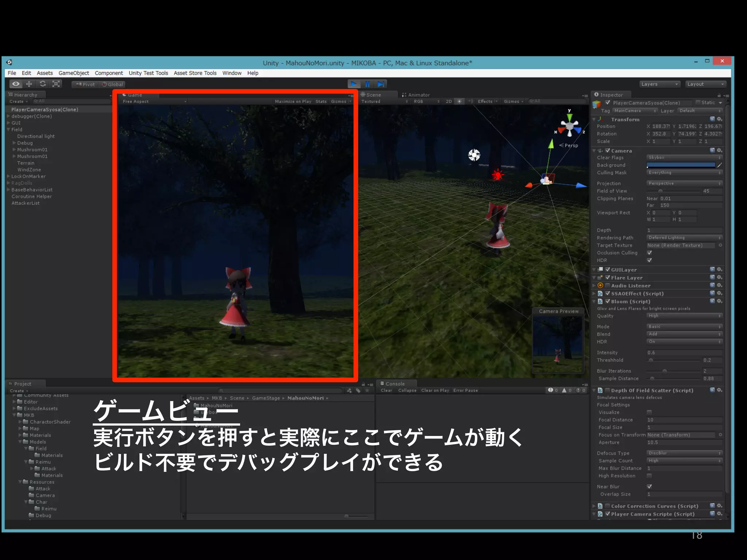
Task: Open Focus on Transform object picker
Action: [x=720, y=435]
